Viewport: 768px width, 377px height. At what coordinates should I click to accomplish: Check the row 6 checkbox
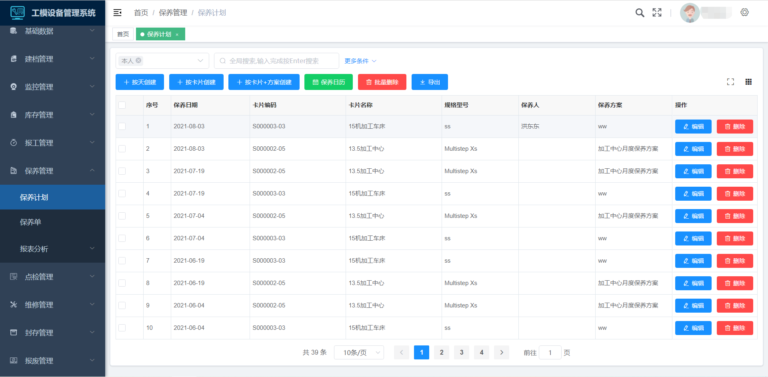pyautogui.click(x=122, y=238)
